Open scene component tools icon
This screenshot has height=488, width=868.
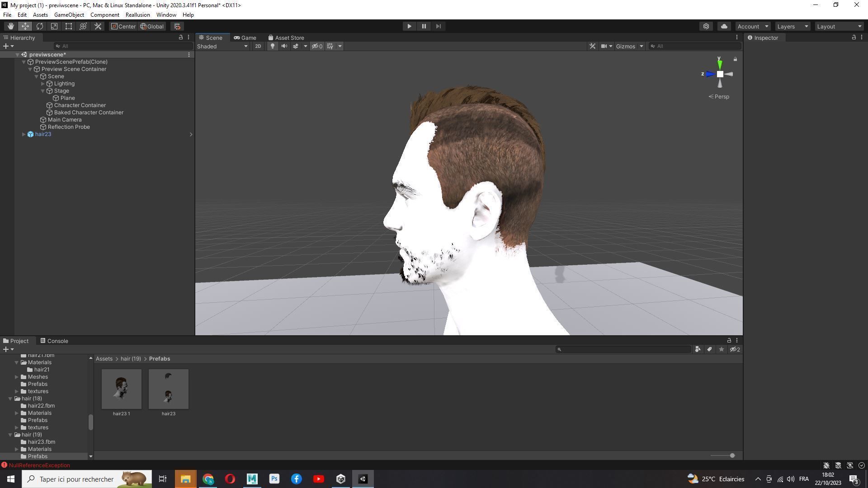(x=592, y=46)
